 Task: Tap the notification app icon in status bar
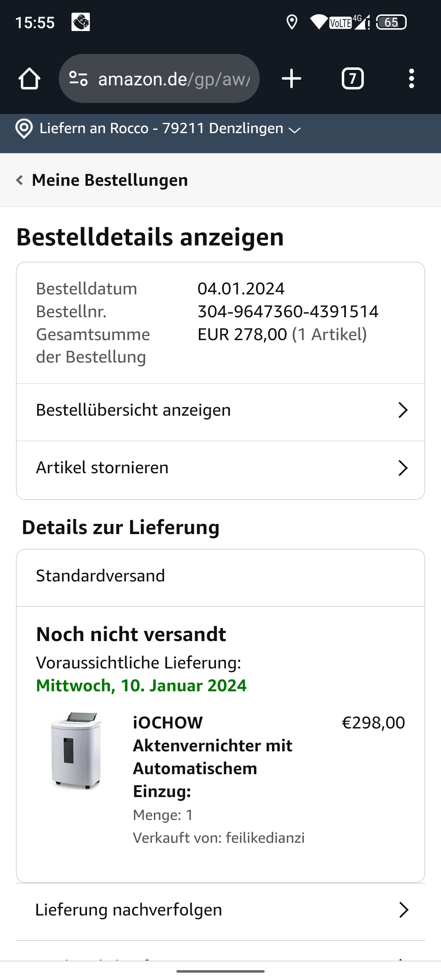(x=80, y=22)
